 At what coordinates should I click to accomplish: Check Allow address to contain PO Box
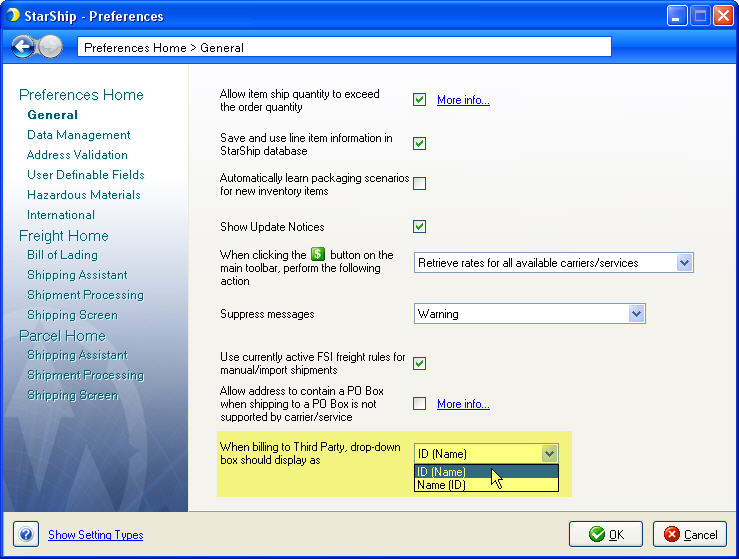click(x=419, y=403)
